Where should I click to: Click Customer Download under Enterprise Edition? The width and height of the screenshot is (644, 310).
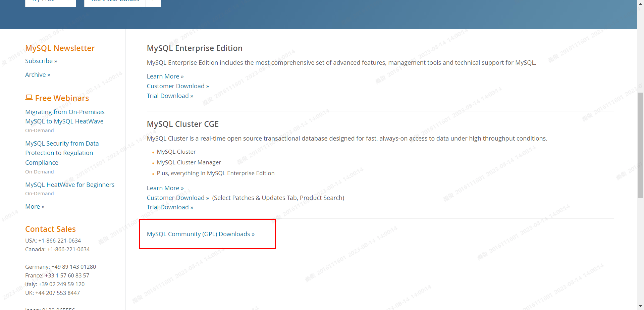(x=178, y=86)
